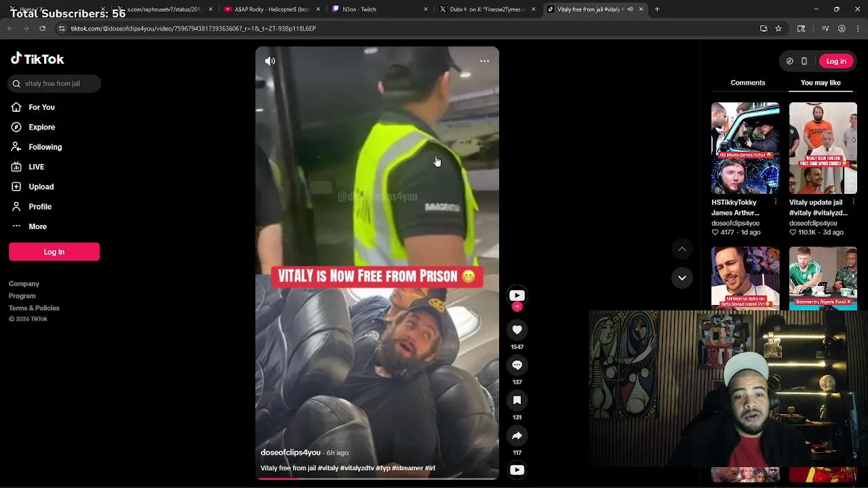Open the video more options menu

(x=484, y=61)
